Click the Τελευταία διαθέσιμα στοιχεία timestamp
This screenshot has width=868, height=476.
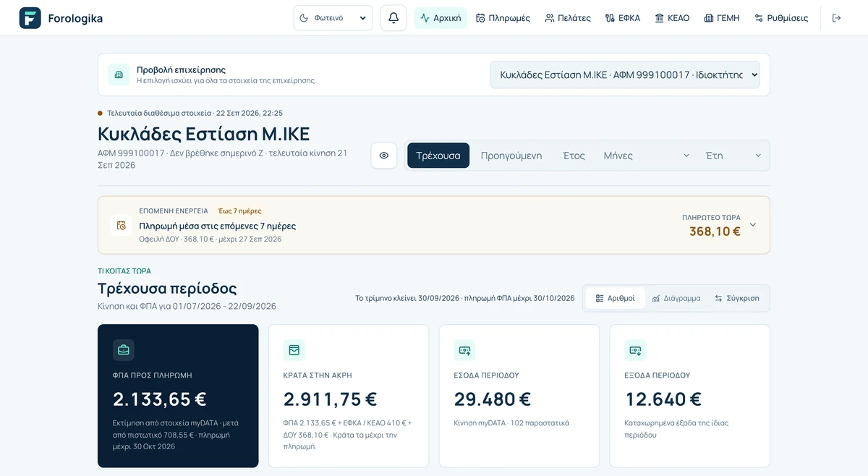(195, 113)
